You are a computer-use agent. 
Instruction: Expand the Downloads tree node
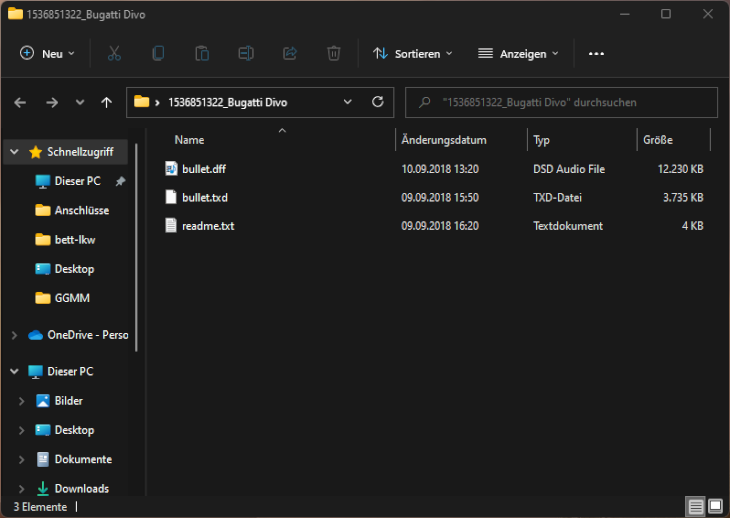tap(21, 489)
